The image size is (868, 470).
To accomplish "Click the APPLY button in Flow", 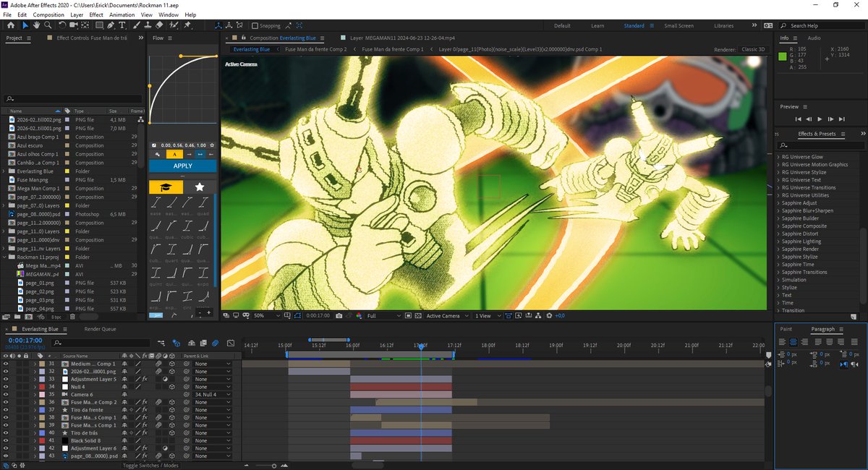I will click(183, 166).
